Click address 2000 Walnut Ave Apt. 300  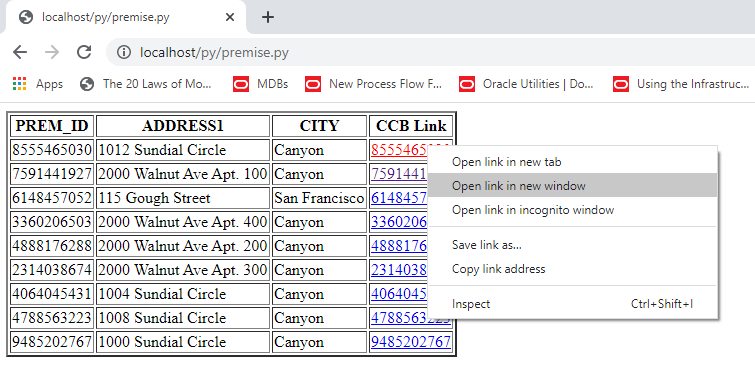183,270
